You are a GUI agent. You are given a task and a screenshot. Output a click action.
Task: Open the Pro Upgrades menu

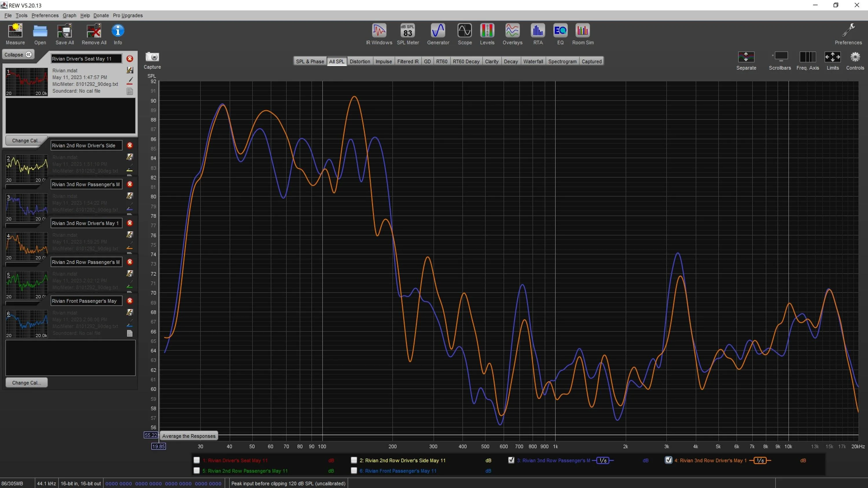click(128, 16)
